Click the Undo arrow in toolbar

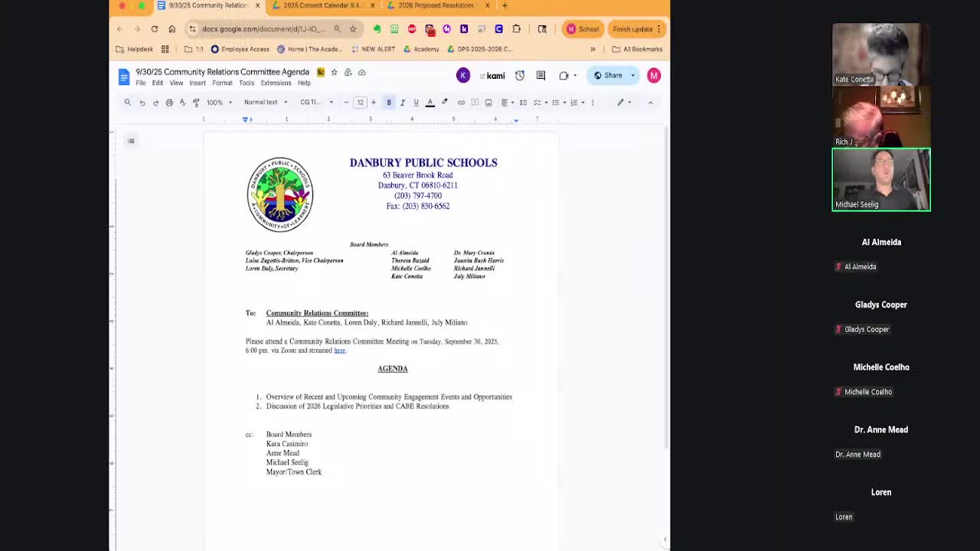click(x=142, y=103)
